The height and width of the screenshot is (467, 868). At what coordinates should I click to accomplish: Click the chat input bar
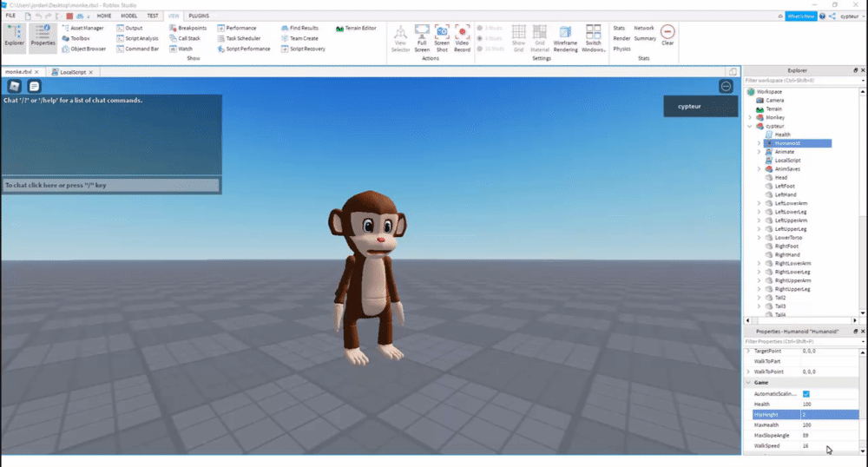pyautogui.click(x=111, y=186)
